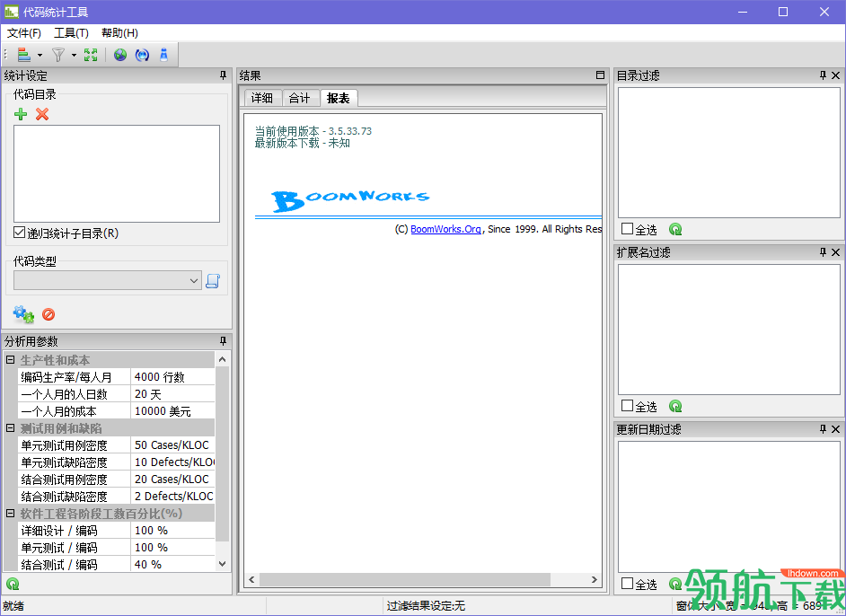
Task: Select the 10000 美元 value cell
Action: (x=172, y=411)
